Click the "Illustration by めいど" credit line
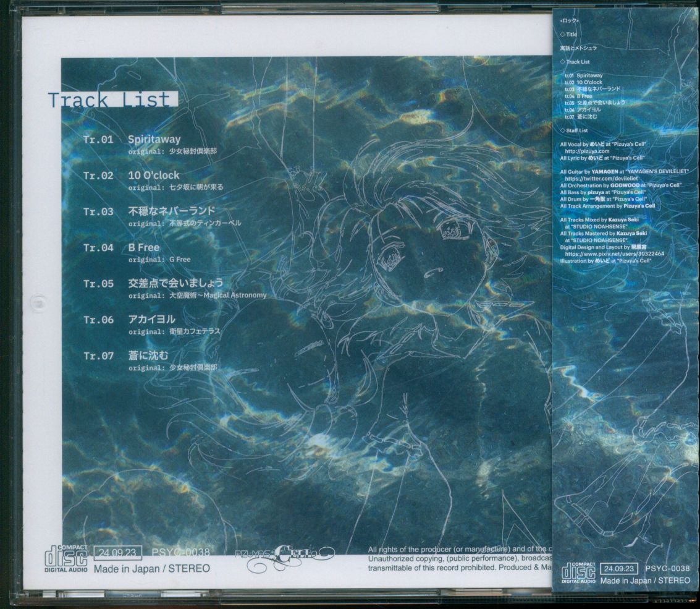 coord(605,261)
